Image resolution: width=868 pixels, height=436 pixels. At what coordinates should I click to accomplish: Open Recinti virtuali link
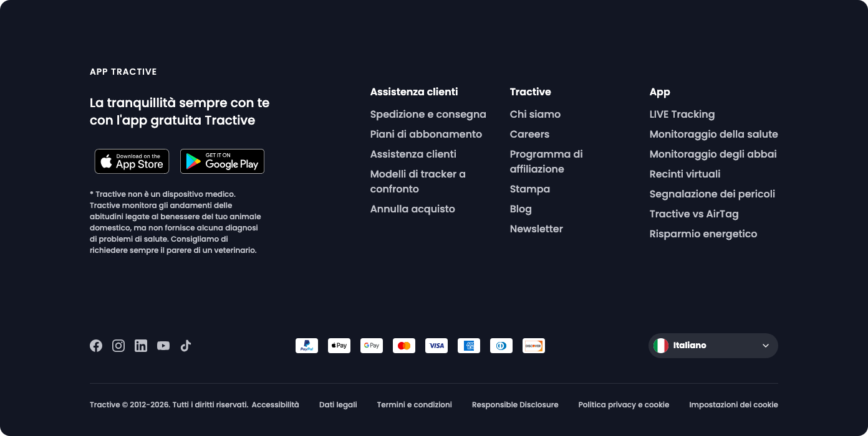coord(685,174)
